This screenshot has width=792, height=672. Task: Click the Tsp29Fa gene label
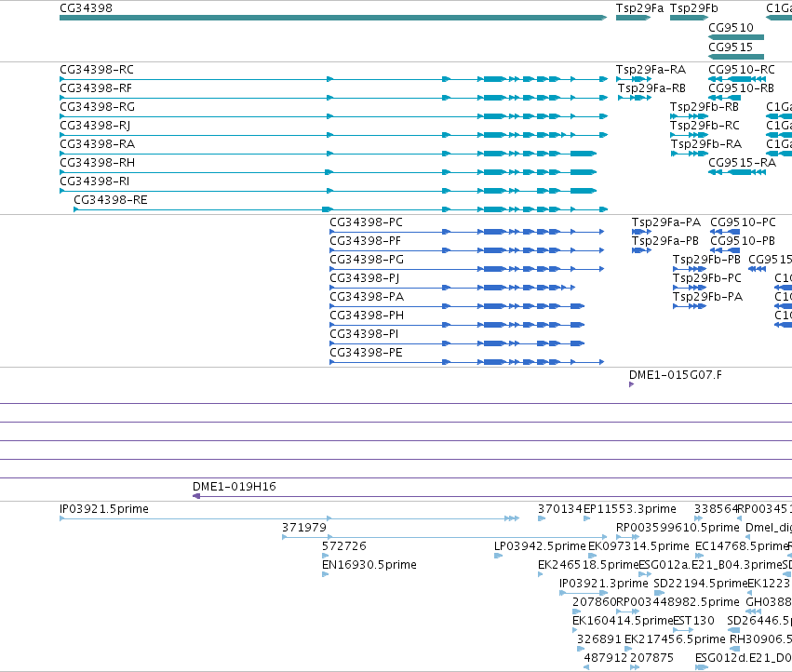pyautogui.click(x=639, y=8)
